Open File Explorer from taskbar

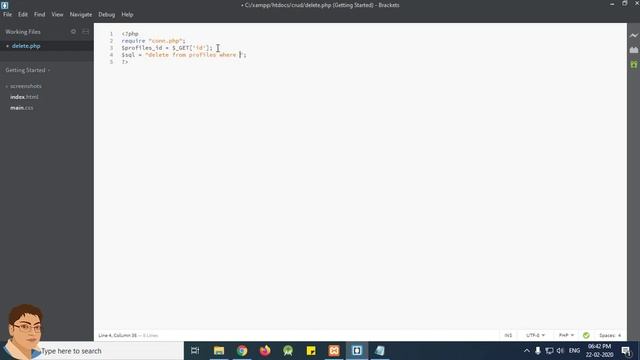pos(219,351)
